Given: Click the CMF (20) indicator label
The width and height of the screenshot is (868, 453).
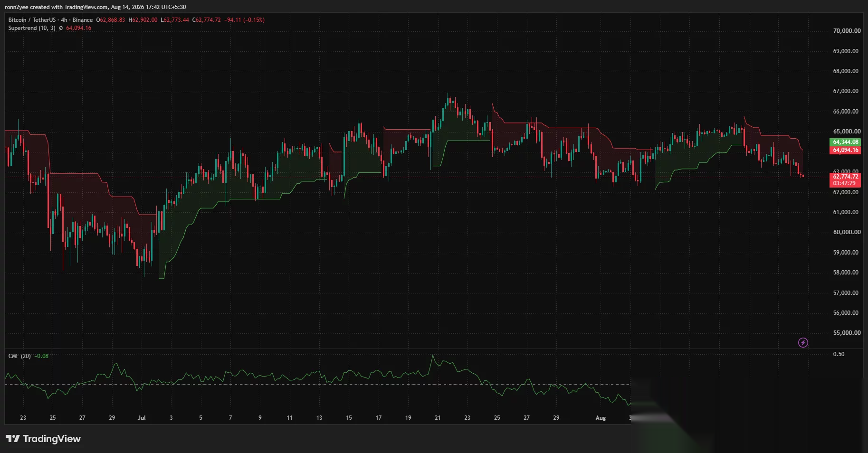Looking at the screenshot, I should 19,356.
